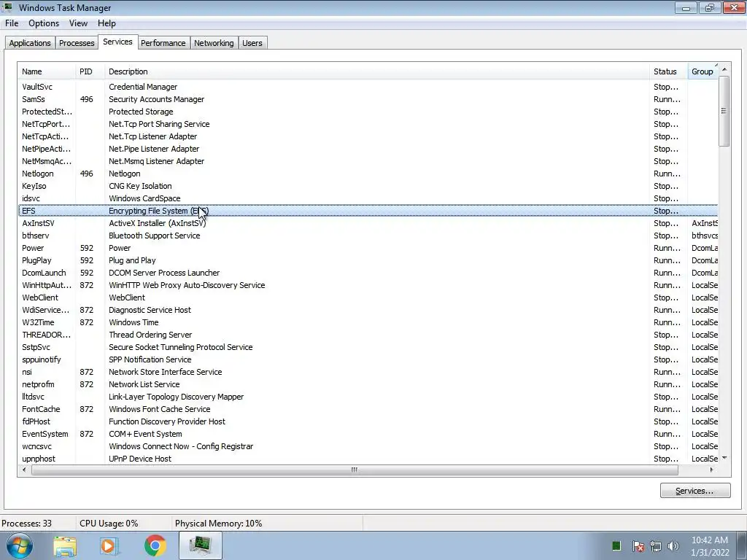The image size is (747, 560).
Task: Switch to the Applications tab
Action: (x=30, y=43)
